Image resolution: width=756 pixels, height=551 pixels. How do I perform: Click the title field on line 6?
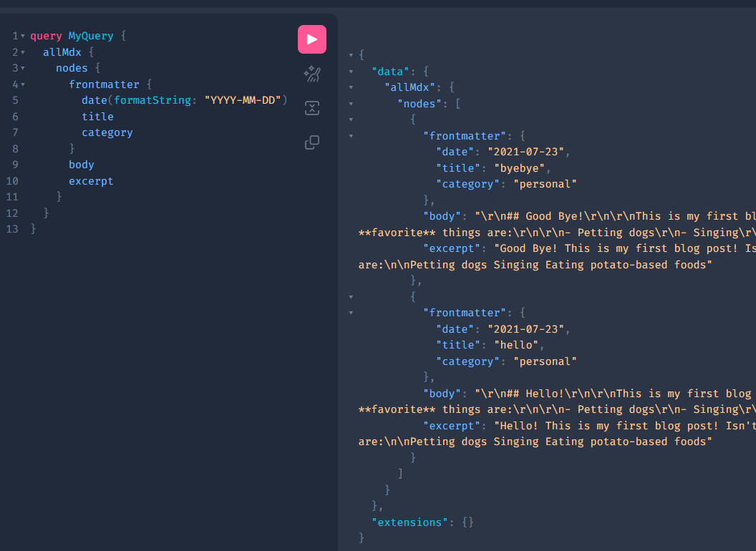[x=98, y=117]
